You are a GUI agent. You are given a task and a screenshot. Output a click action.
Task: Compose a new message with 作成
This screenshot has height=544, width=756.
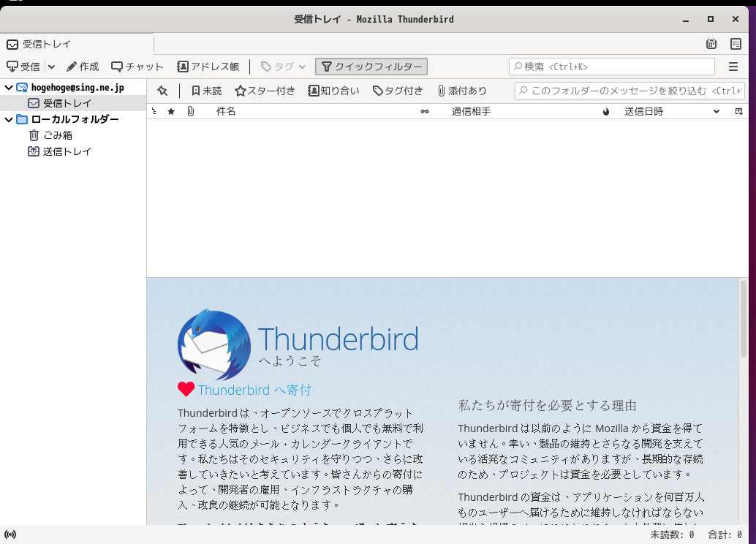point(83,67)
